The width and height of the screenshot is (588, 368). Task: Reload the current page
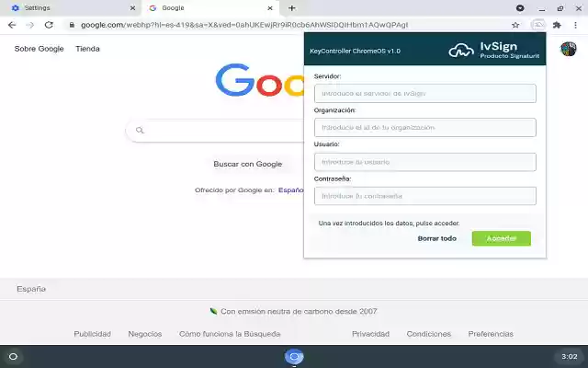(x=49, y=25)
